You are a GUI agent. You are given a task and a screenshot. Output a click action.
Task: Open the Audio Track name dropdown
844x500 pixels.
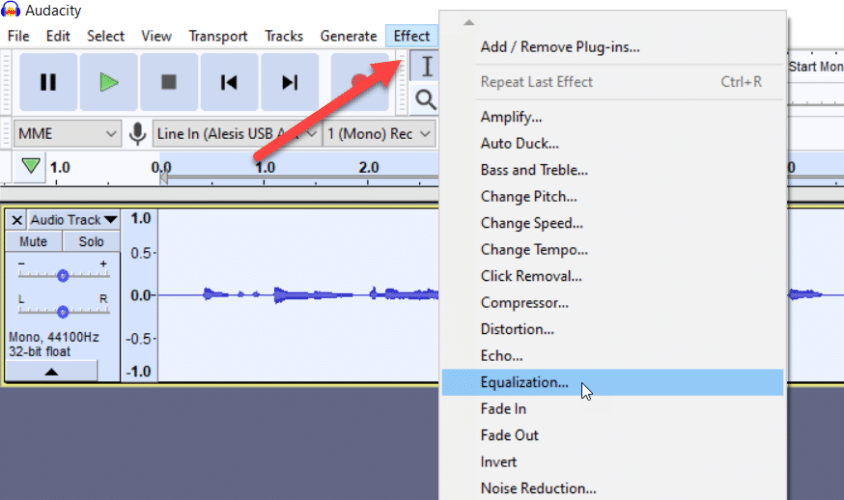(x=73, y=220)
